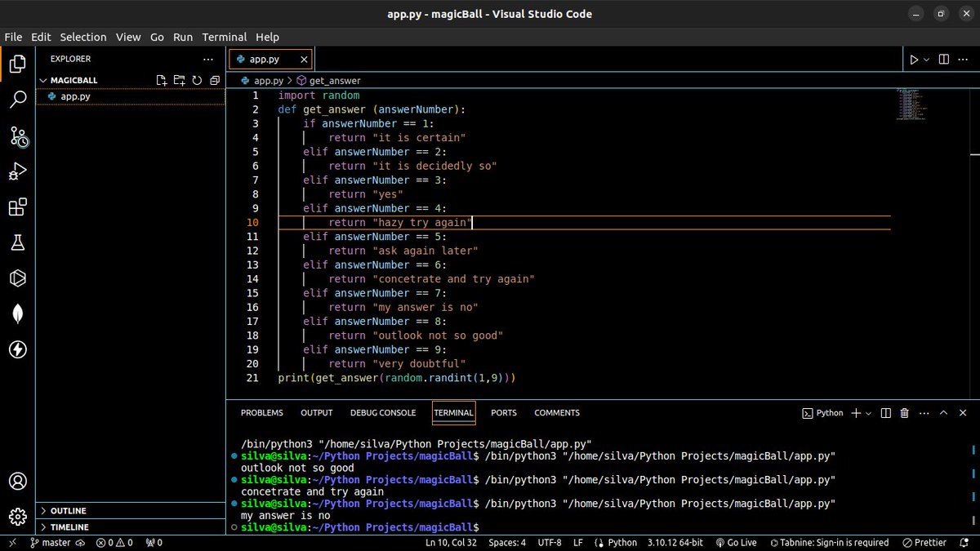The width and height of the screenshot is (980, 551).
Task: Split the editor right
Action: point(943,60)
